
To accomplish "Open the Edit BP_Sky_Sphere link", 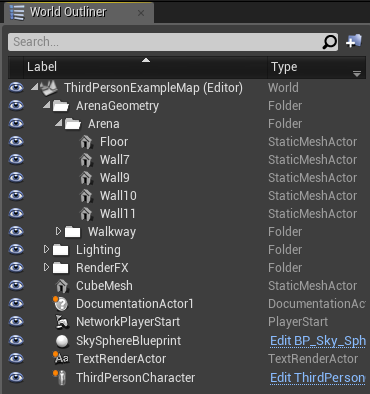I will tap(318, 341).
